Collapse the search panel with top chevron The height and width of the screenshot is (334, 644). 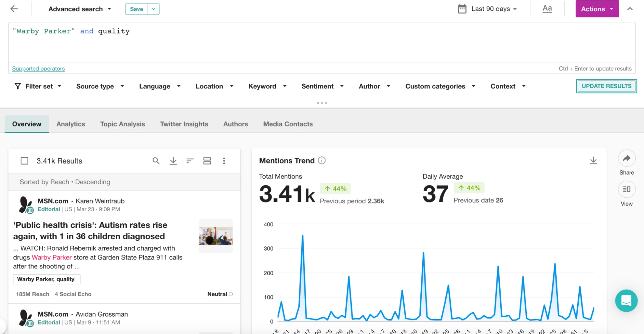click(630, 9)
